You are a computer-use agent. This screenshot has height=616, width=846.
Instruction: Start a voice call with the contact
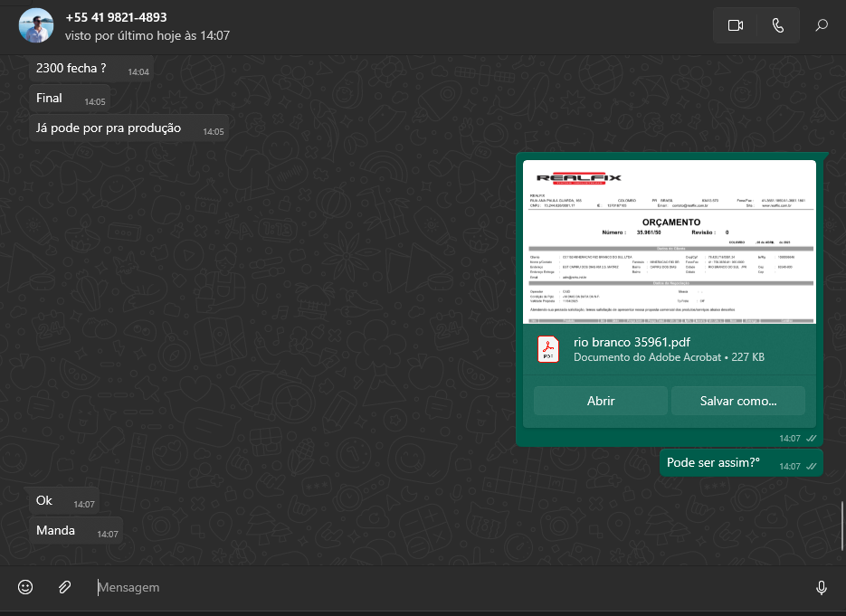[x=777, y=25]
